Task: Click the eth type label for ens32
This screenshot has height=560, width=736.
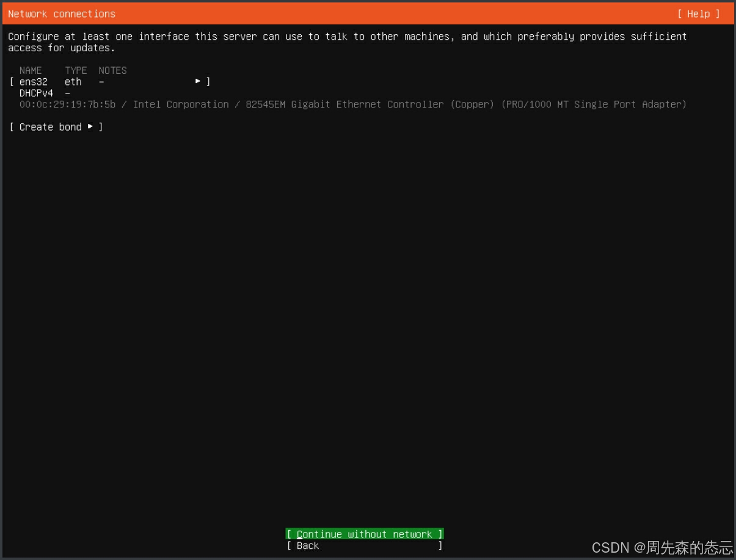Action: pos(73,81)
